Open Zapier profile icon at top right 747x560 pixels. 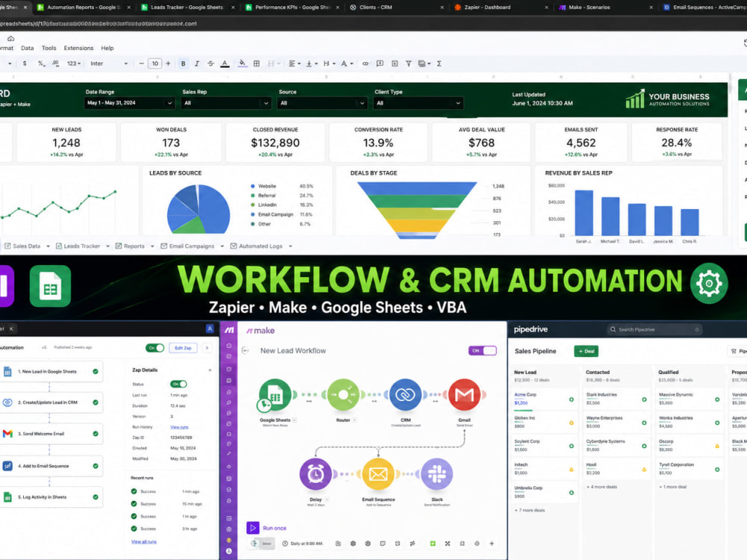click(x=210, y=329)
